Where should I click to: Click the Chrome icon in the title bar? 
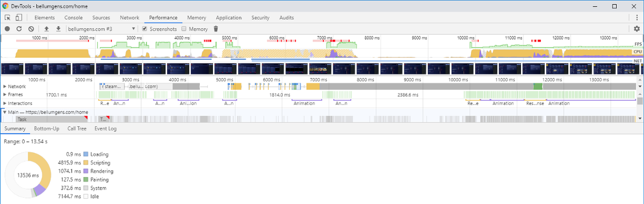click(x=6, y=5)
